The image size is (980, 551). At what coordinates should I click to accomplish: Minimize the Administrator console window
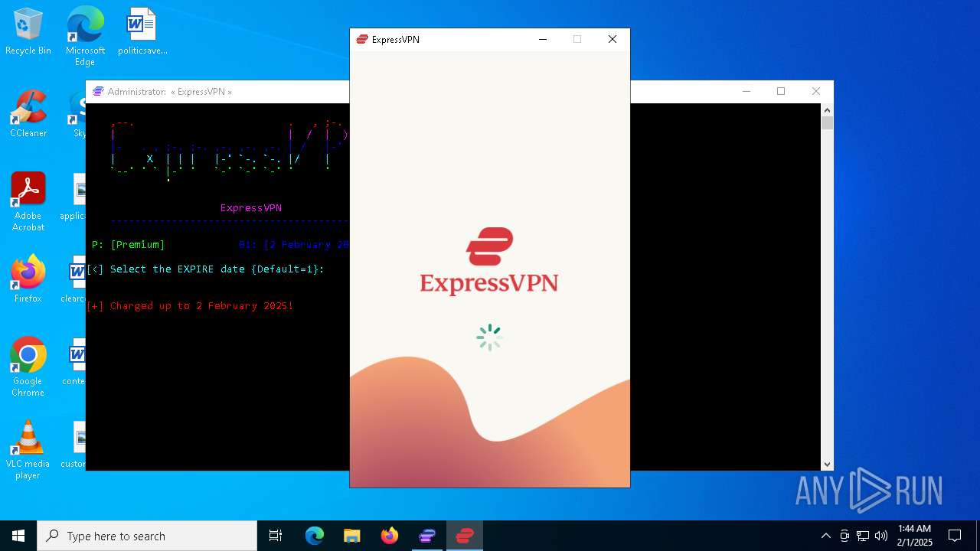coord(746,91)
